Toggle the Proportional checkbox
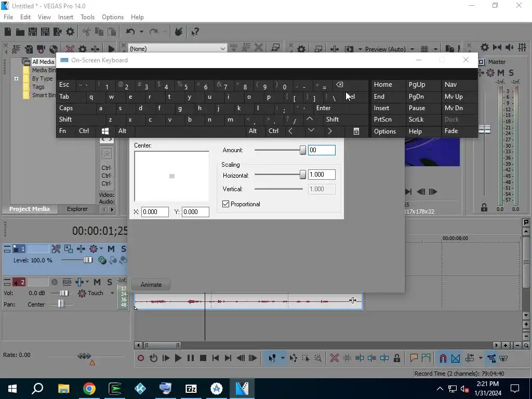532x399 pixels. 225,204
